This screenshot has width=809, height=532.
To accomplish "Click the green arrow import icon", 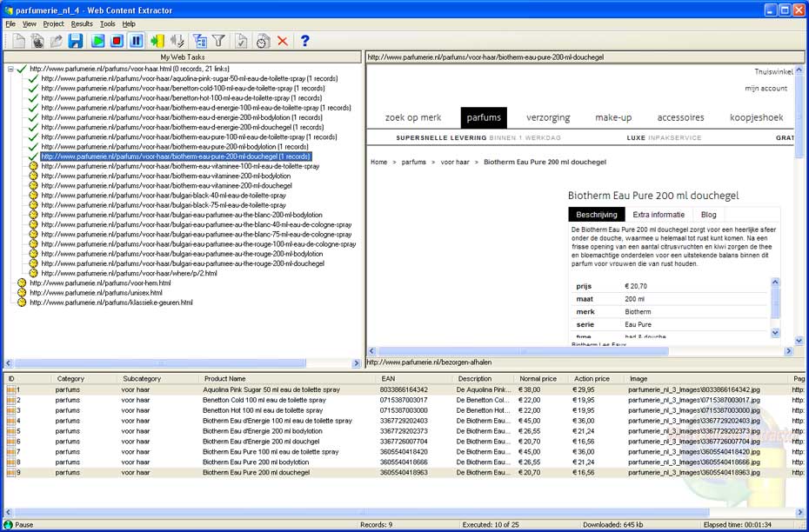I will tap(157, 41).
